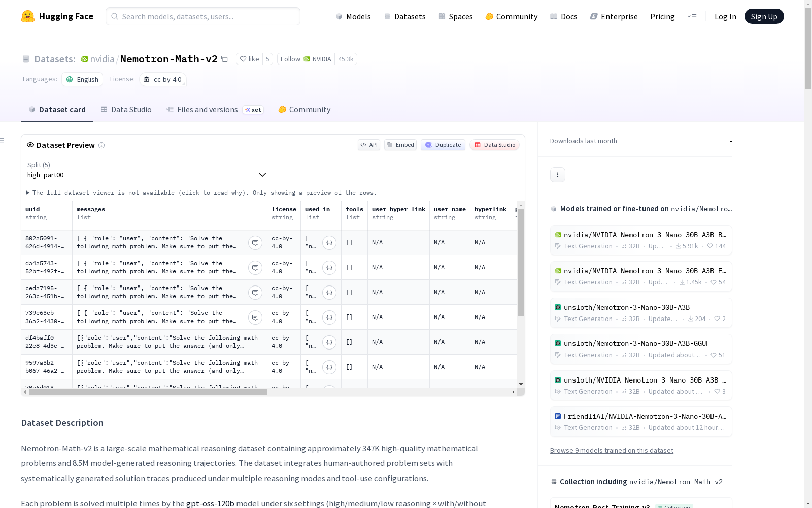Open the FriendliAI/NVIDIA-Nemotron-3-Nano-30B model card
The width and height of the screenshot is (812, 508).
click(641, 422)
